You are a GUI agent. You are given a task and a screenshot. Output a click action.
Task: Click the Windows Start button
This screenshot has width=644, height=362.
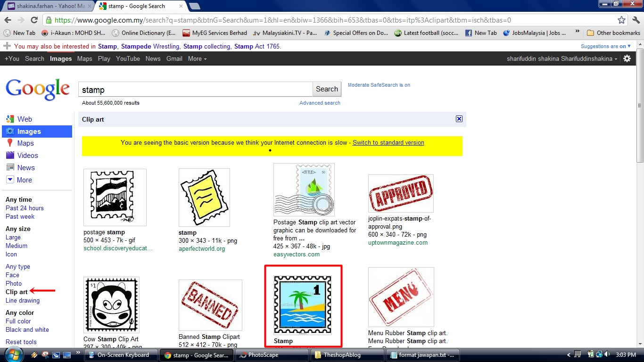13,354
